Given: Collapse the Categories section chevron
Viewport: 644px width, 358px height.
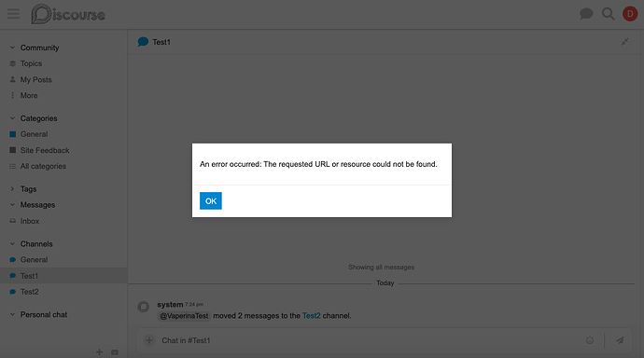Looking at the screenshot, I should 12,118.
